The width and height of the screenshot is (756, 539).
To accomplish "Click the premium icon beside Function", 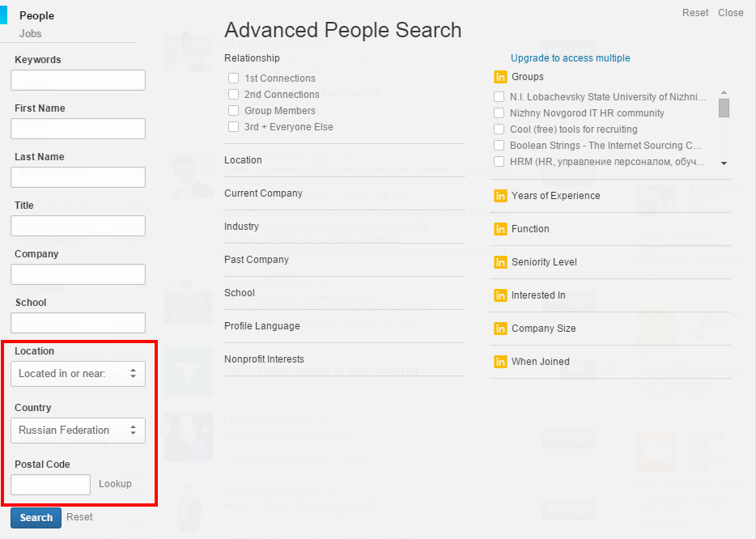I will 500,229.
